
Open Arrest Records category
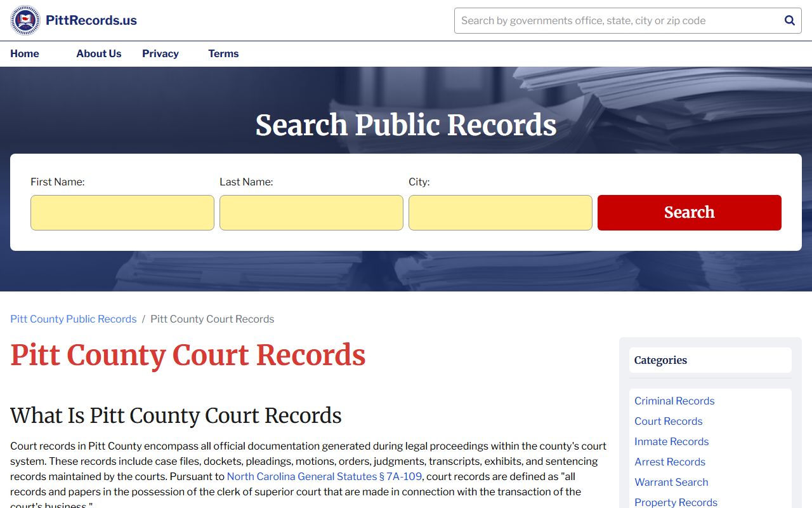coord(670,462)
